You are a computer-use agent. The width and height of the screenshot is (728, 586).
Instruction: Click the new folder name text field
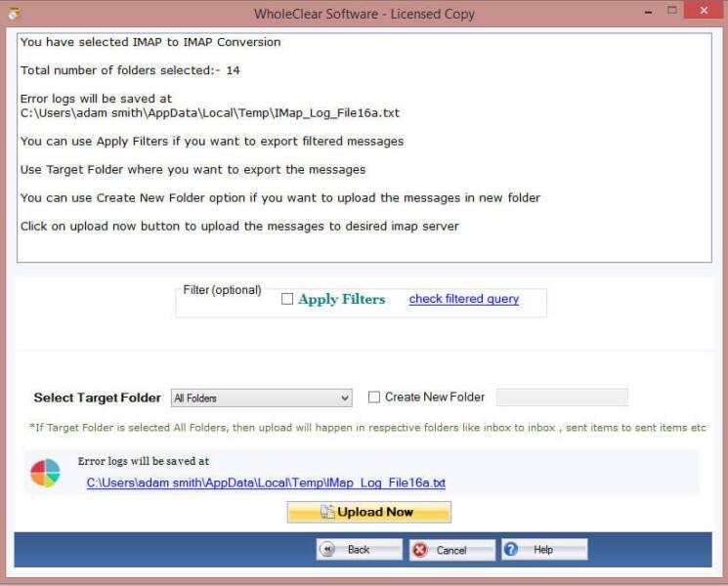click(x=562, y=398)
